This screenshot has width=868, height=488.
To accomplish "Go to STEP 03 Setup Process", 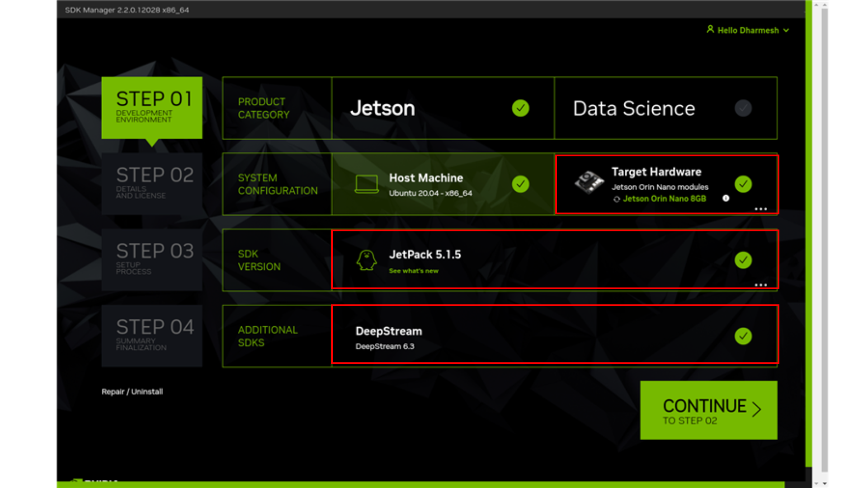I will pyautogui.click(x=152, y=260).
